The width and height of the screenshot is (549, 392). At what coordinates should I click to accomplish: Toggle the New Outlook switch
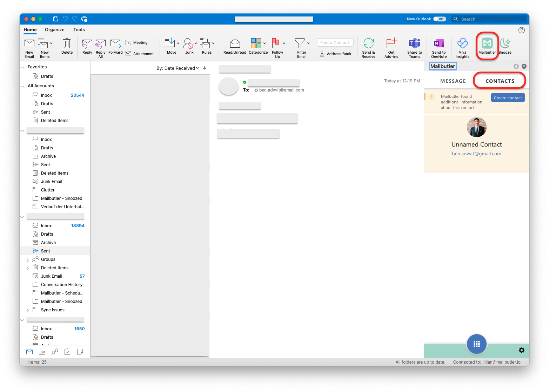[440, 19]
